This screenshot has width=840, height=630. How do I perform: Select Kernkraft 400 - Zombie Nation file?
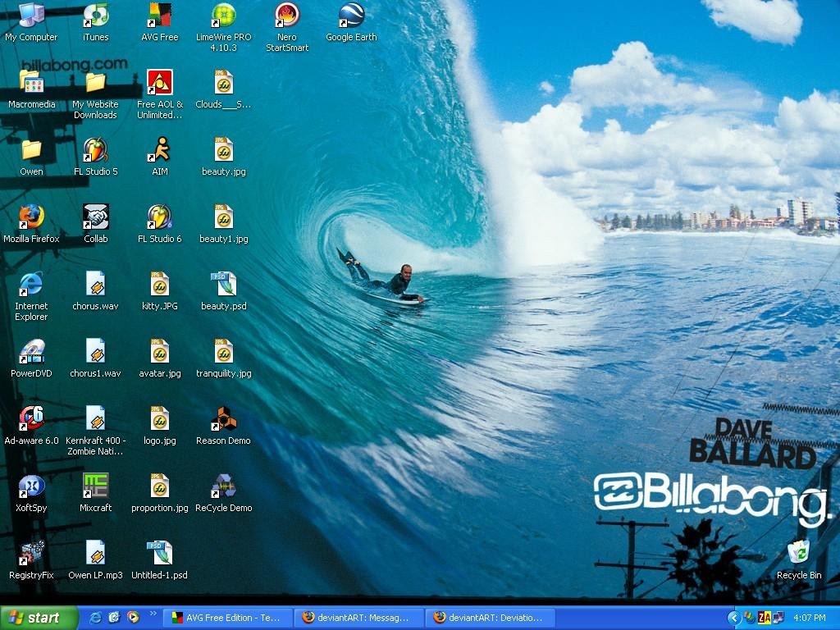click(x=95, y=431)
